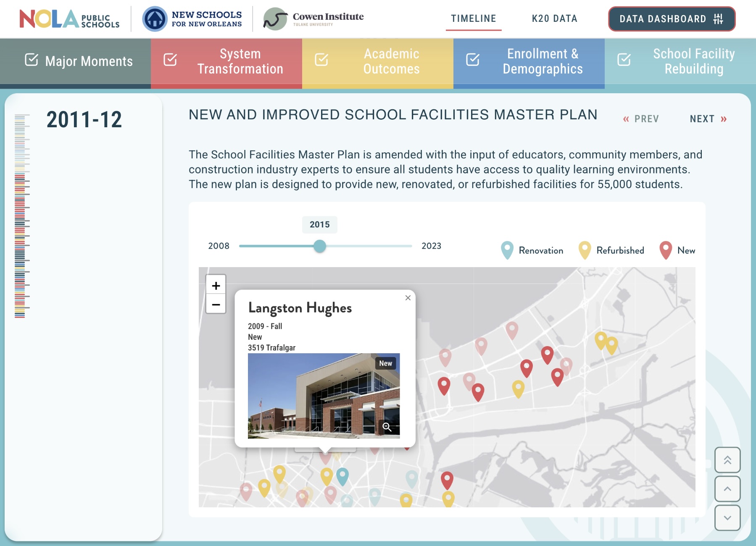The width and height of the screenshot is (756, 546).
Task: Zoom in on the map
Action: click(216, 286)
